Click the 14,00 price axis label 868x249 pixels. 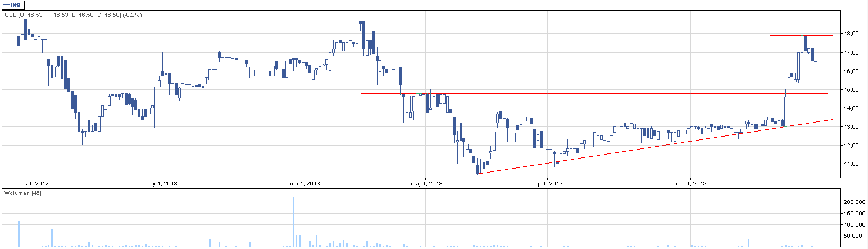[x=852, y=108]
